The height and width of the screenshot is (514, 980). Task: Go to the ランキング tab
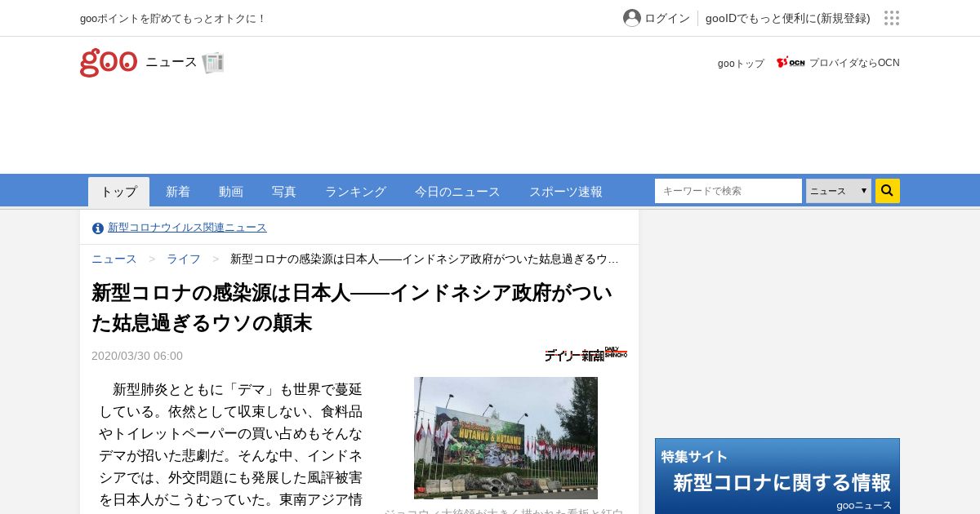tap(355, 192)
